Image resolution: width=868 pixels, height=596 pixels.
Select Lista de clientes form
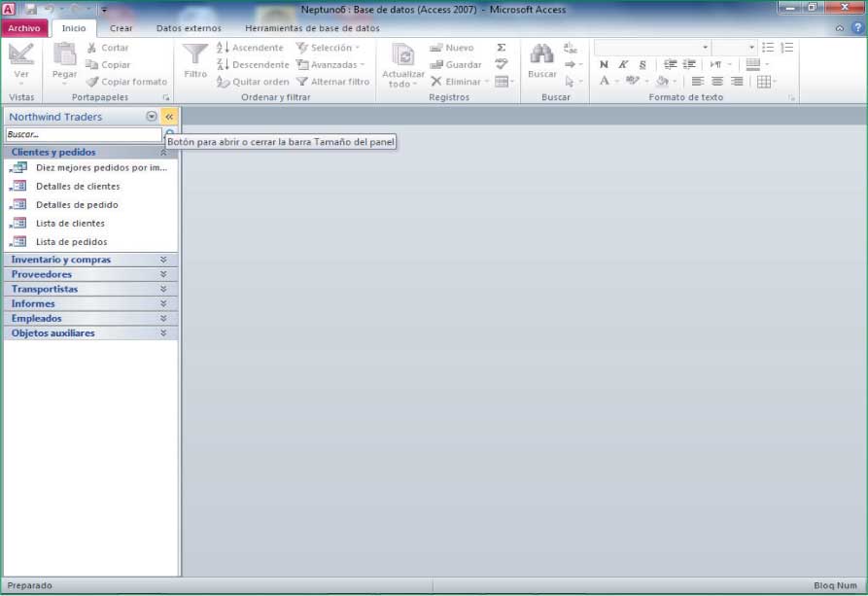coord(90,224)
